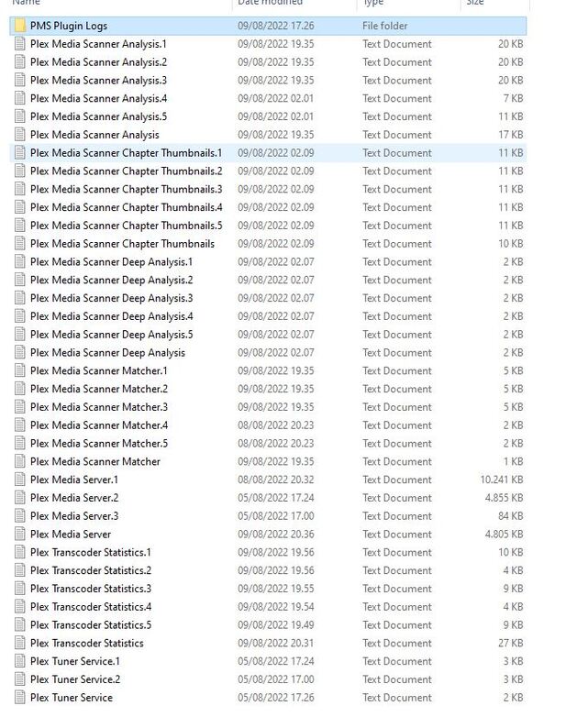The image size is (577, 728).
Task: Click the Plex Media Server.1 file icon
Action: coord(20,480)
